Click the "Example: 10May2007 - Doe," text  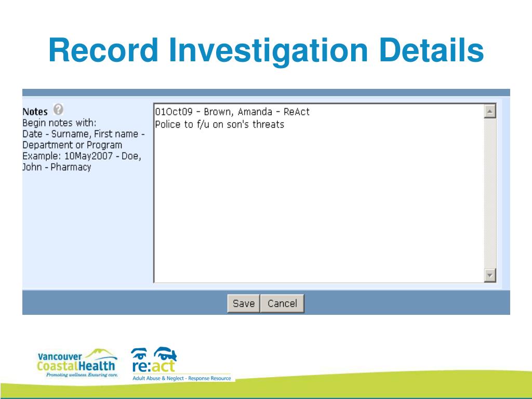82,156
